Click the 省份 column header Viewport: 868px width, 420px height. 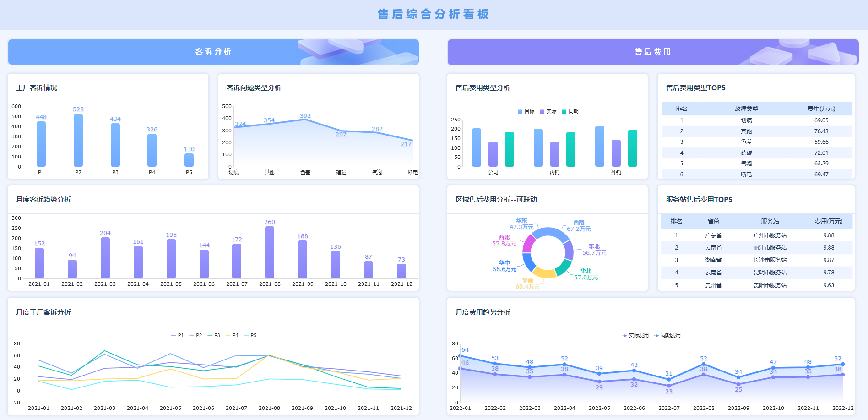coord(713,221)
